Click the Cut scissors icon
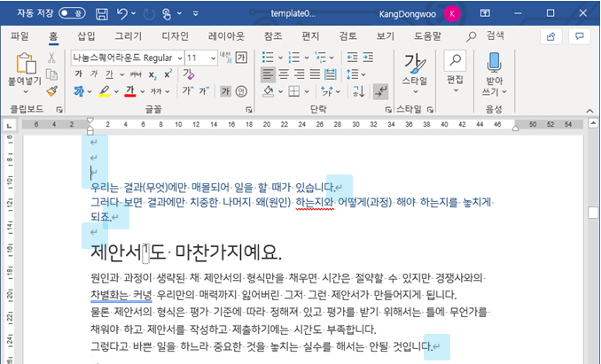The image size is (601, 364). (51, 58)
